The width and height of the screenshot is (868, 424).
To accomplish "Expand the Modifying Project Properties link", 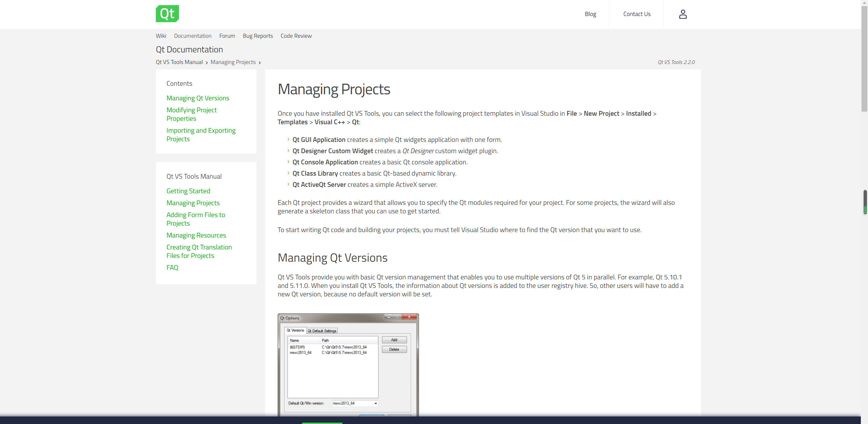I will tap(191, 114).
